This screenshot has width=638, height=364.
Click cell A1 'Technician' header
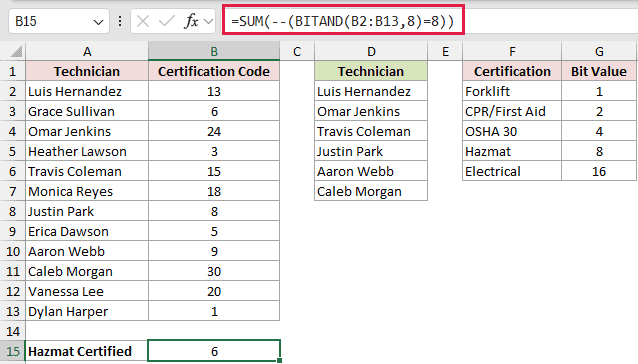pos(87,71)
